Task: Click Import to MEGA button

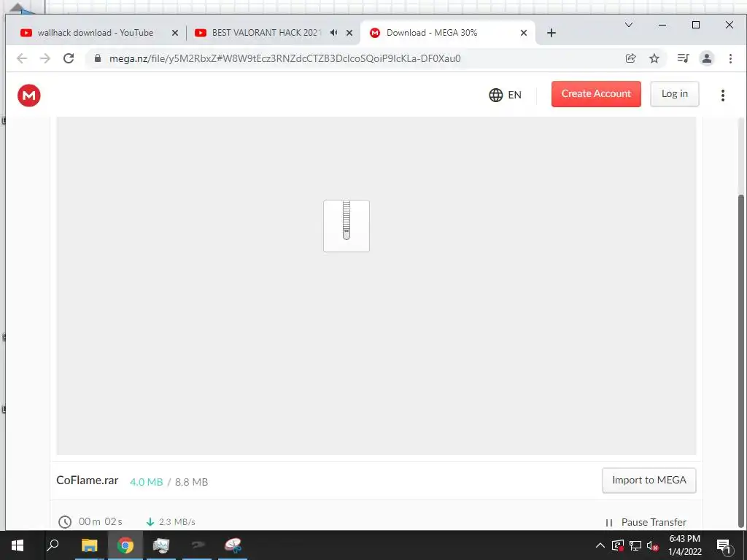Action: coord(649,480)
